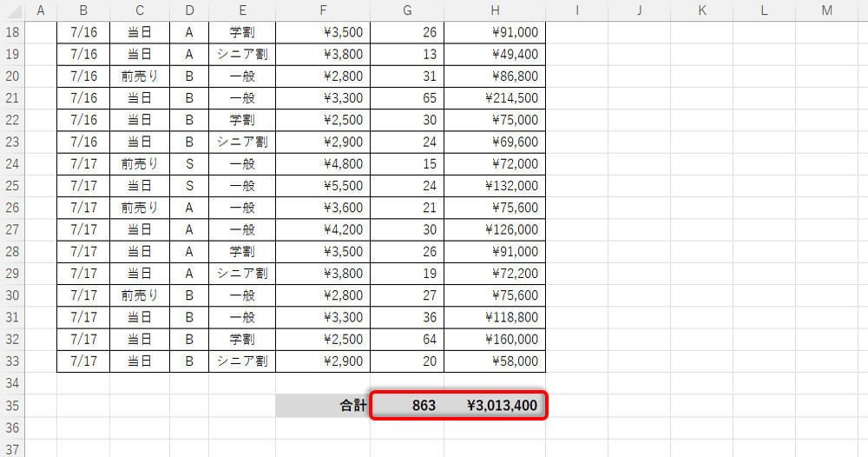Click total quantity cell 863
The width and height of the screenshot is (868, 457).
tap(407, 406)
